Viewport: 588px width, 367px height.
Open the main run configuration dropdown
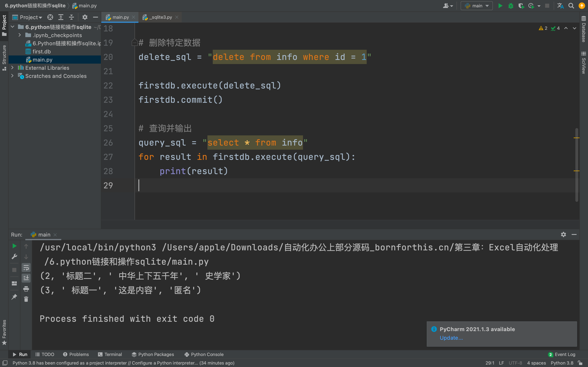click(x=477, y=6)
